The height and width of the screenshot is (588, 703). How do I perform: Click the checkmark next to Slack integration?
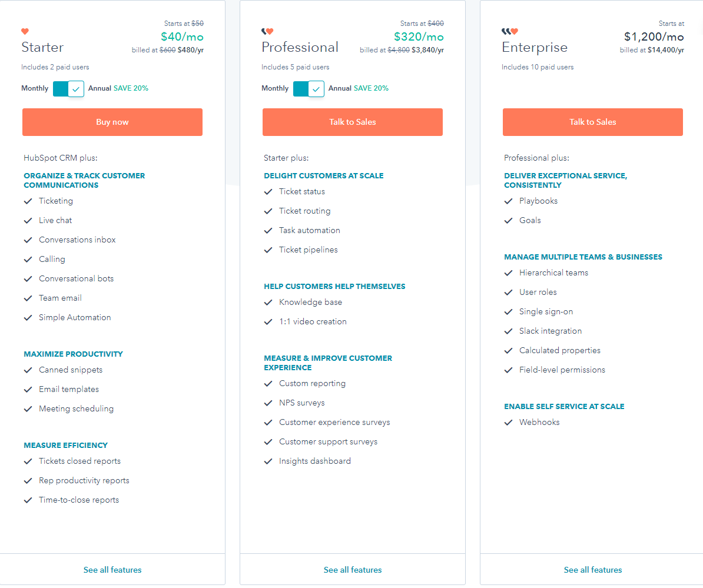[508, 331]
